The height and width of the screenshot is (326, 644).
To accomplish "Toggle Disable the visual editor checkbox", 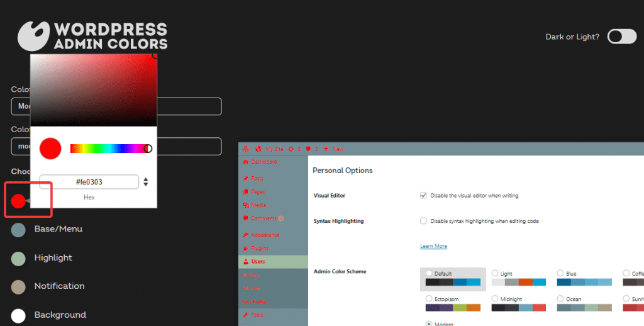I will (423, 195).
